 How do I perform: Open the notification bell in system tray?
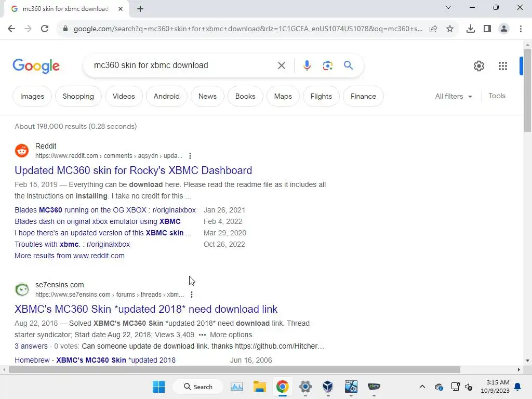pyautogui.click(x=517, y=387)
